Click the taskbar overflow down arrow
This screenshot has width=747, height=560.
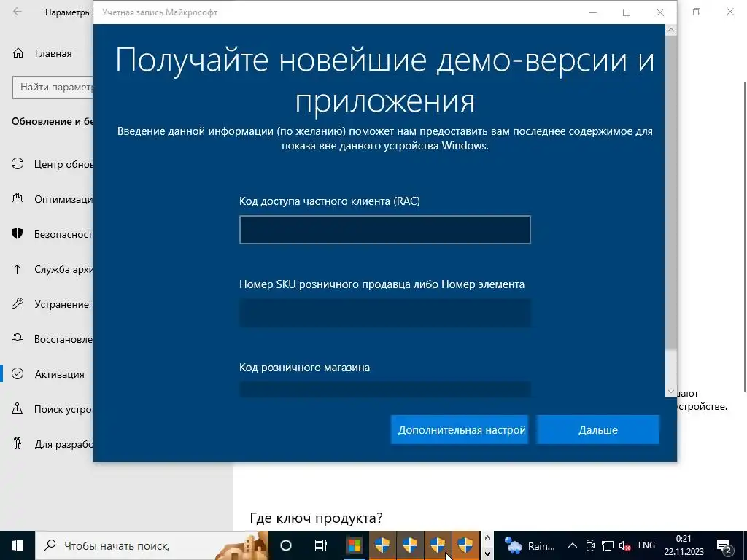(487, 553)
